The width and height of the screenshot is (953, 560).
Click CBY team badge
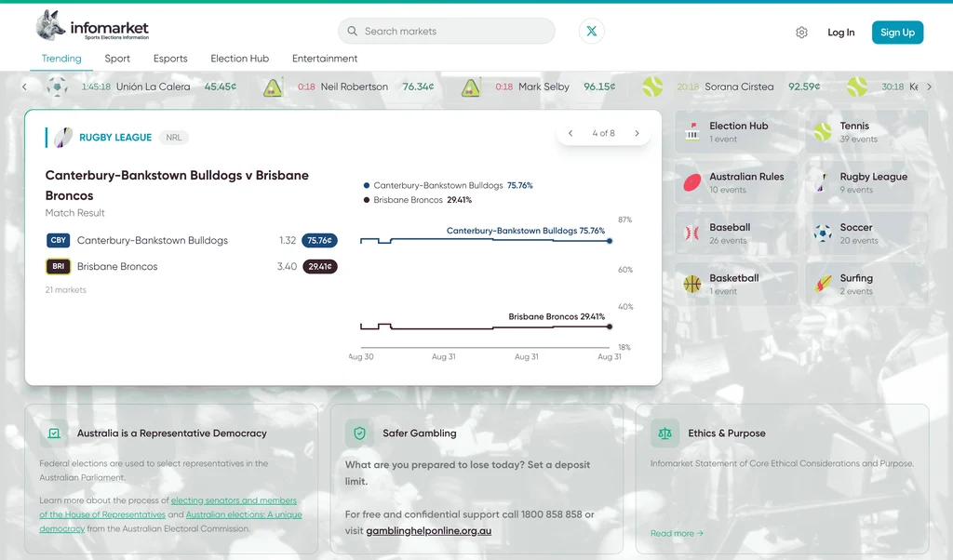point(59,241)
